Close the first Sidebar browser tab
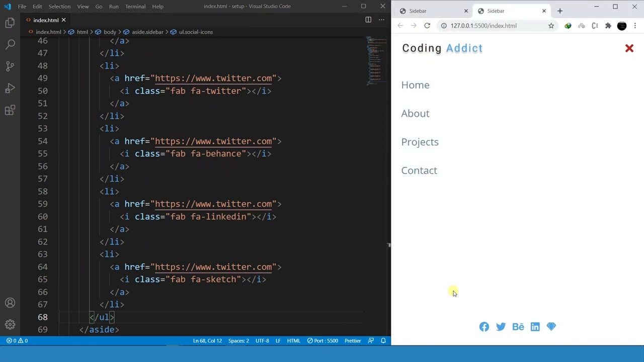644x362 pixels. 466,11
